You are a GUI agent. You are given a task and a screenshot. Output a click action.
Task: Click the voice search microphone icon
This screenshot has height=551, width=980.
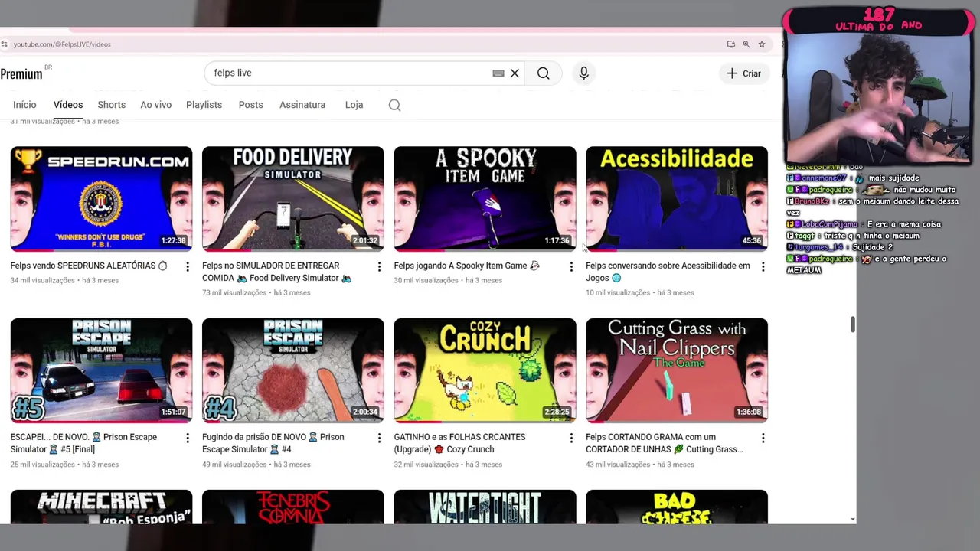click(583, 73)
